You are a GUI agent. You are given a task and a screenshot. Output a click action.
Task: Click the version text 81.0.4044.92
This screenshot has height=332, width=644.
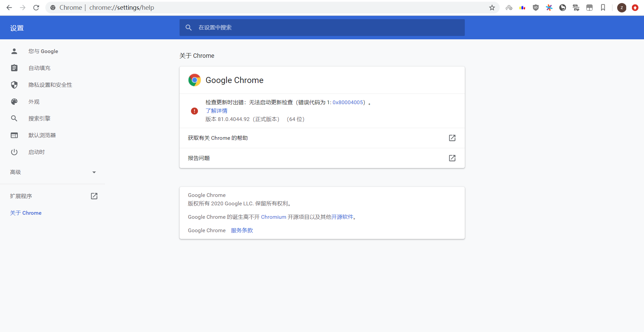pyautogui.click(x=234, y=119)
